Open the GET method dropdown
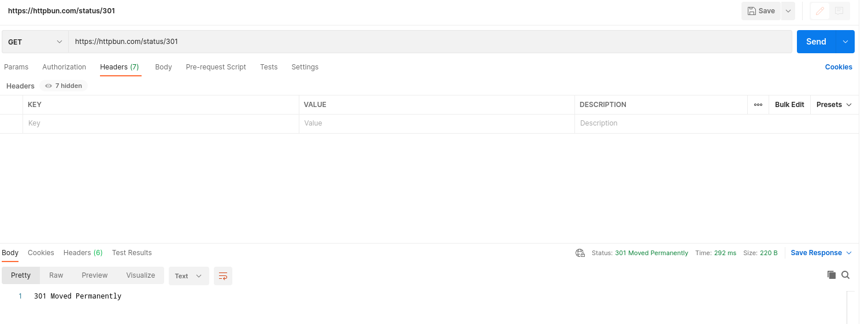 coord(35,42)
